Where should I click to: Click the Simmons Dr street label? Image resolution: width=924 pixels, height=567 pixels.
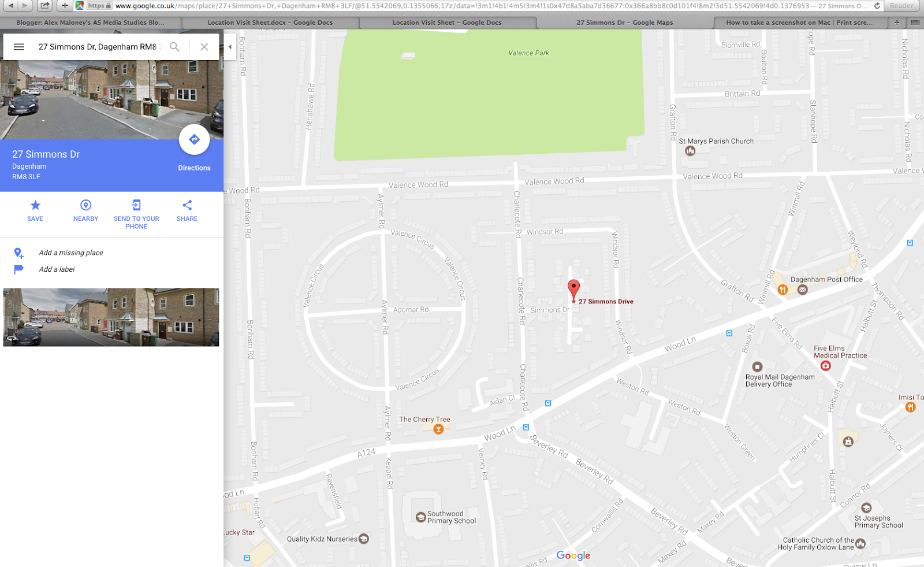pos(550,310)
